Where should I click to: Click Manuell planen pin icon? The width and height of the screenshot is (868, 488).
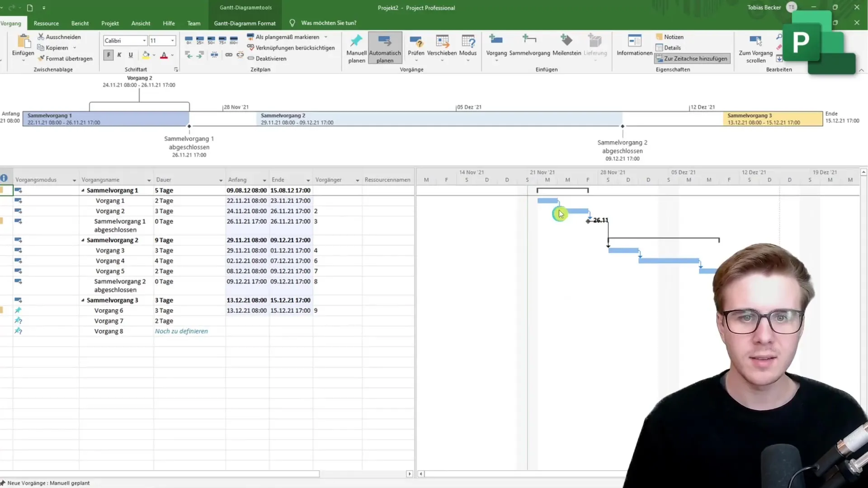356,41
